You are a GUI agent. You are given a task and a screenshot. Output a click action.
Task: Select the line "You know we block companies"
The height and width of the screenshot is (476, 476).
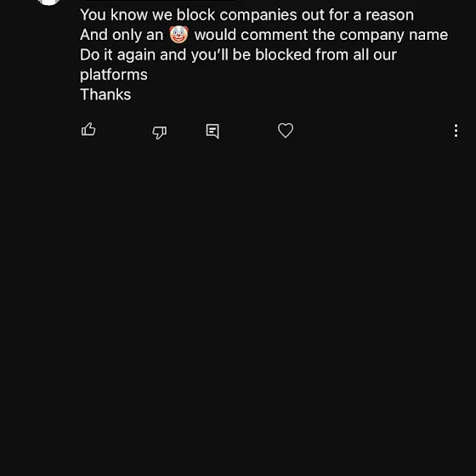pos(189,15)
